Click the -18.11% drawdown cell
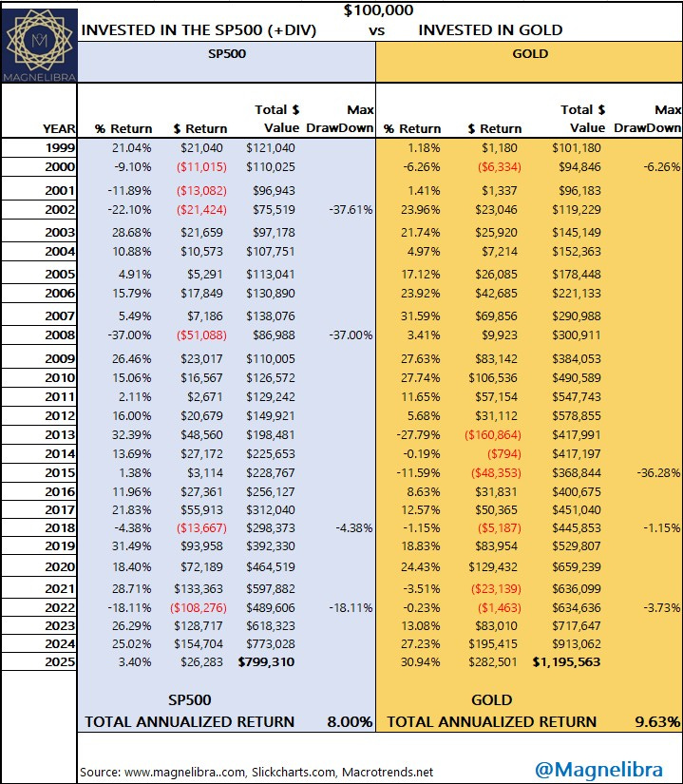 point(351,608)
